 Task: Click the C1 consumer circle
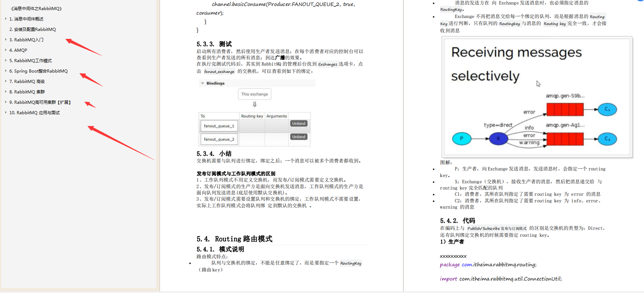point(607,109)
